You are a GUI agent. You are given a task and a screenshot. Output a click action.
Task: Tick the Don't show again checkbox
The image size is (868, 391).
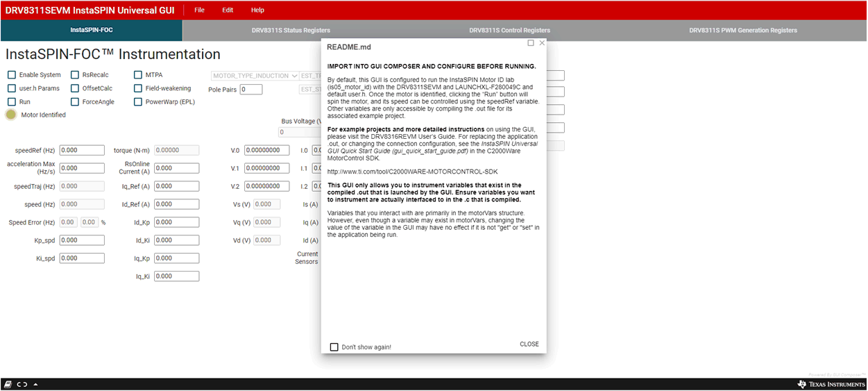[x=334, y=347]
